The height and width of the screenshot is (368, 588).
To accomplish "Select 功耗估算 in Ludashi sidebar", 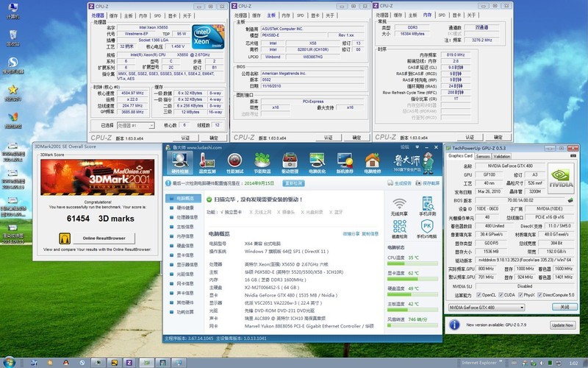I will point(185,311).
